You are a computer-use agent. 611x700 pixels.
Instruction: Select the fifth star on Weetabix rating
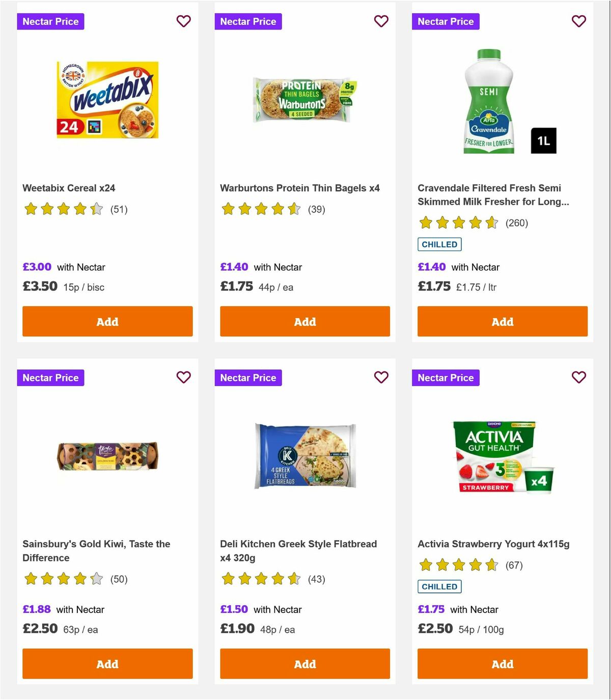96,209
